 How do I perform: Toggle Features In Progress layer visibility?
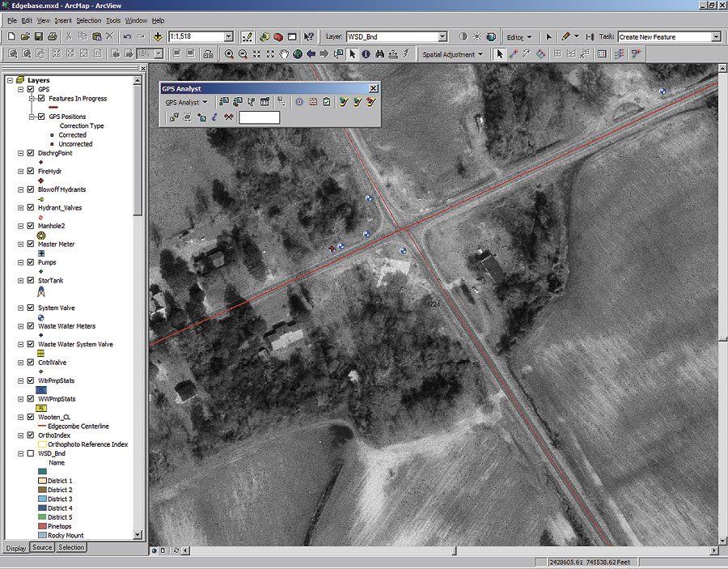point(41,99)
